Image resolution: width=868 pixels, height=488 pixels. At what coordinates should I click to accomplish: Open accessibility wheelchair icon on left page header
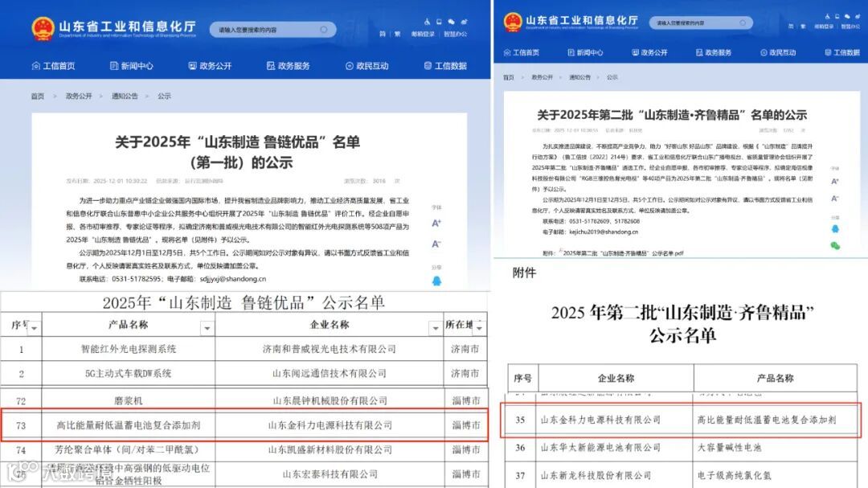click(427, 22)
